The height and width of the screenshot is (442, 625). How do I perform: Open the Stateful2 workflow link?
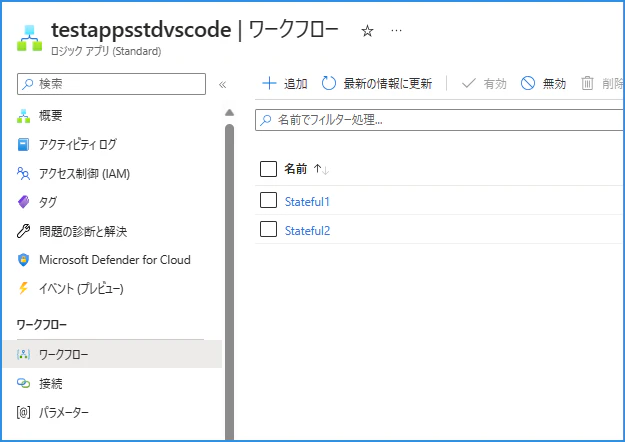tap(307, 231)
